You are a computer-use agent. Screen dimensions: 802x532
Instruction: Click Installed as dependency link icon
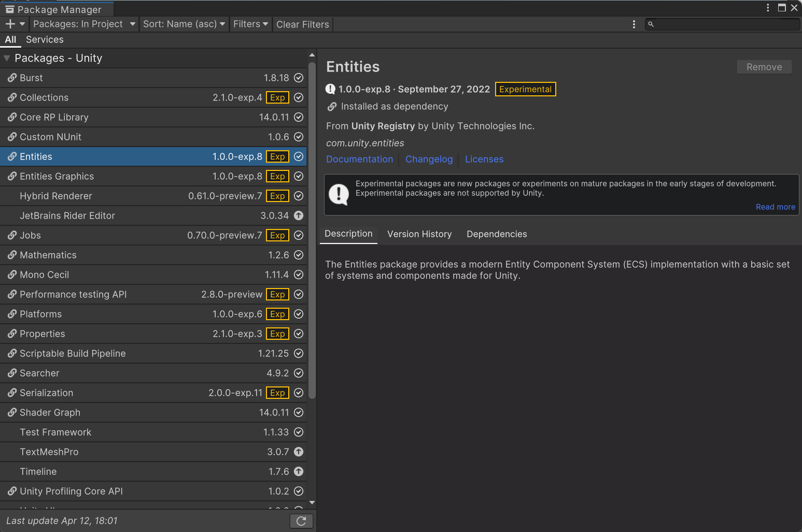pyautogui.click(x=332, y=106)
